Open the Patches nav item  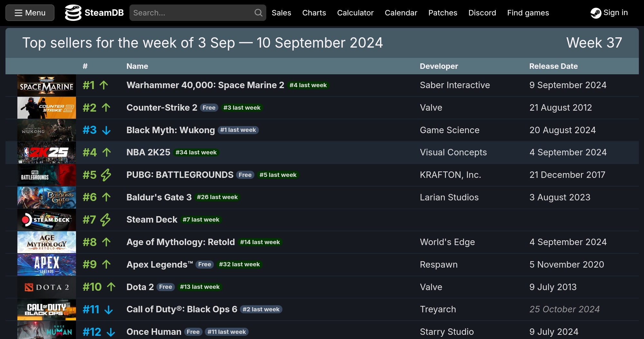[443, 13]
